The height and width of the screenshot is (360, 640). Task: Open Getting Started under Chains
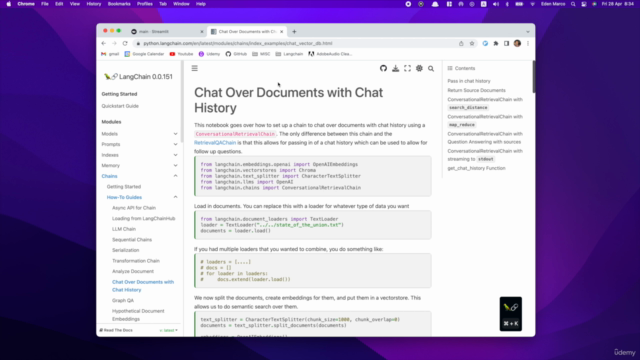point(124,187)
